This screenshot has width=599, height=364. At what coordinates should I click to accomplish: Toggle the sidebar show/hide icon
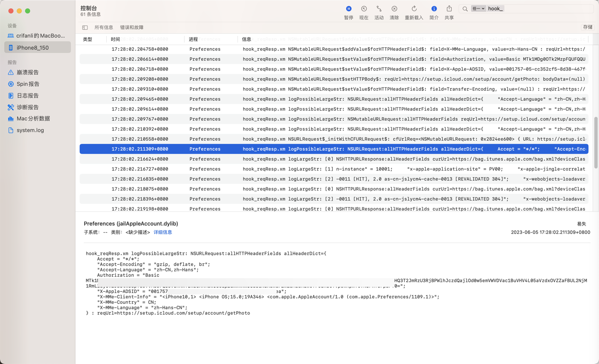(x=85, y=27)
